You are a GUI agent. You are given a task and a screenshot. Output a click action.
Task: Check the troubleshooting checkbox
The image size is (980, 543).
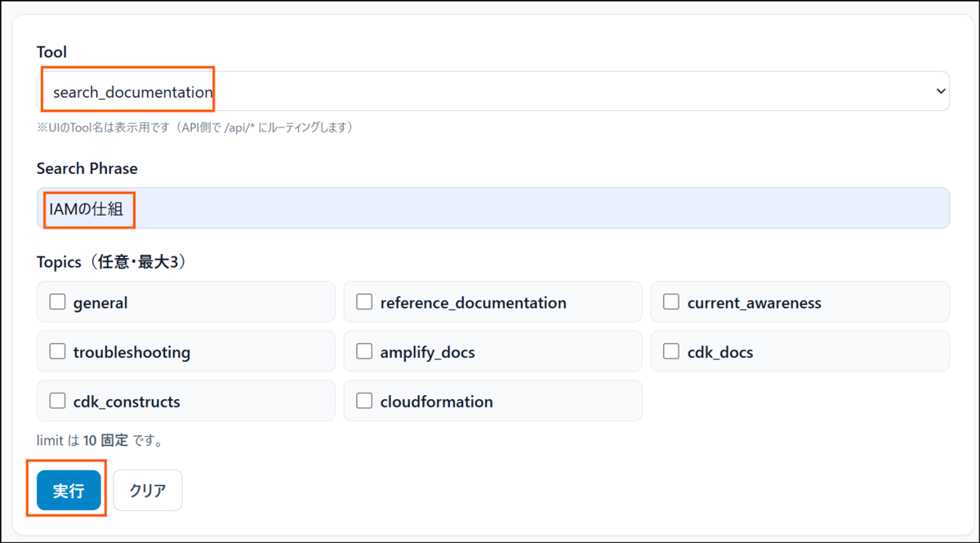coord(57,351)
